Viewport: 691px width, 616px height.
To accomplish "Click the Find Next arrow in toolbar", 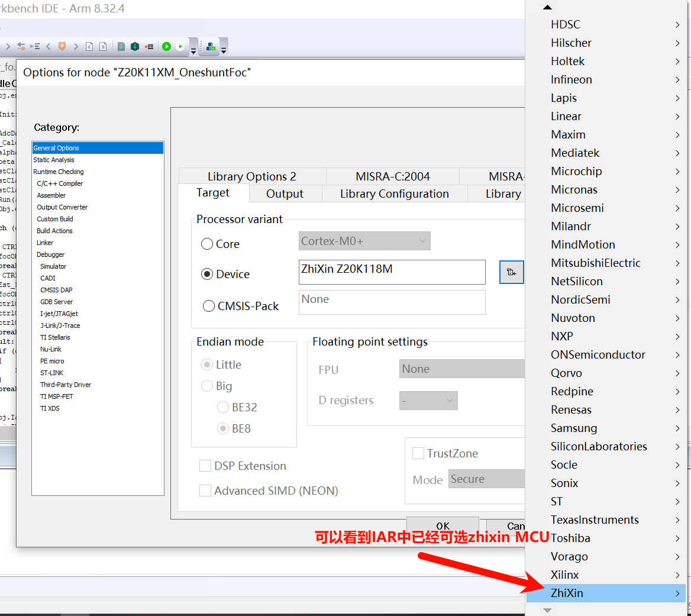I will [x=8, y=46].
